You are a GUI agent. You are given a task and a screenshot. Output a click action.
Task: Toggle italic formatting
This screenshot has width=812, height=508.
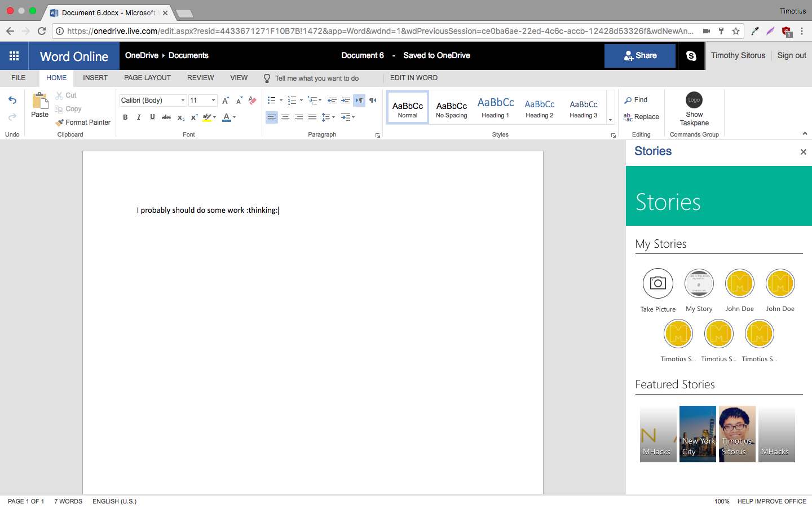(139, 117)
